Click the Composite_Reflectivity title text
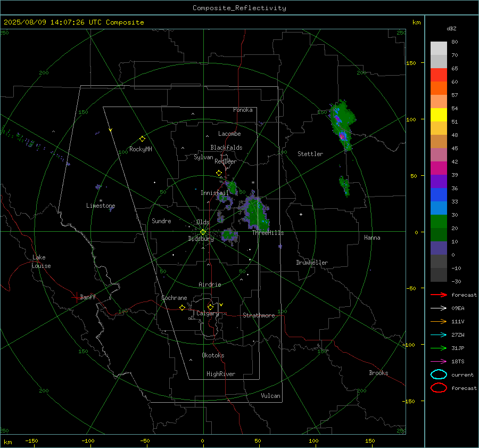Viewport: 479px width, 448px height. click(x=240, y=8)
